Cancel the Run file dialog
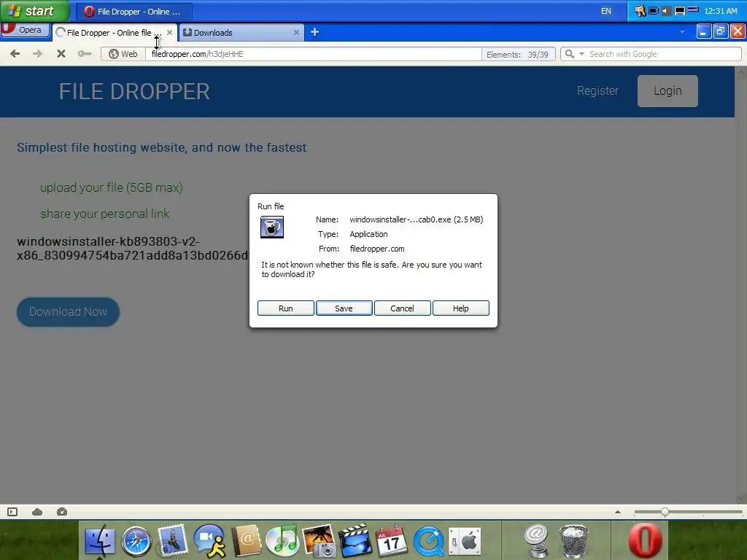 (x=402, y=308)
